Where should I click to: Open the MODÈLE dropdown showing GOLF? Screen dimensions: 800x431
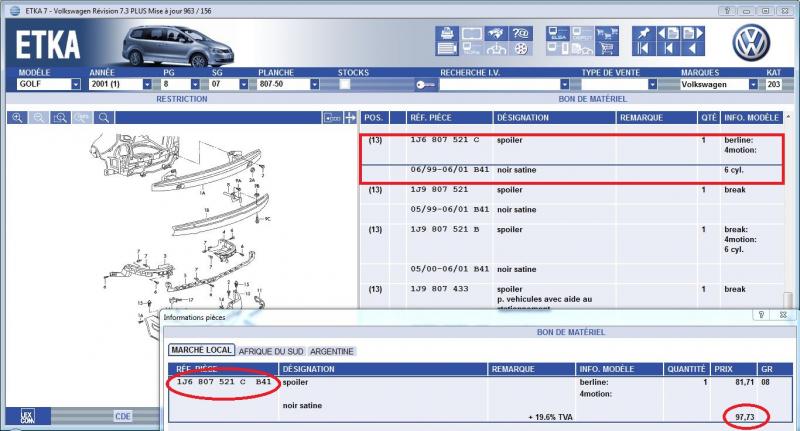[x=76, y=84]
